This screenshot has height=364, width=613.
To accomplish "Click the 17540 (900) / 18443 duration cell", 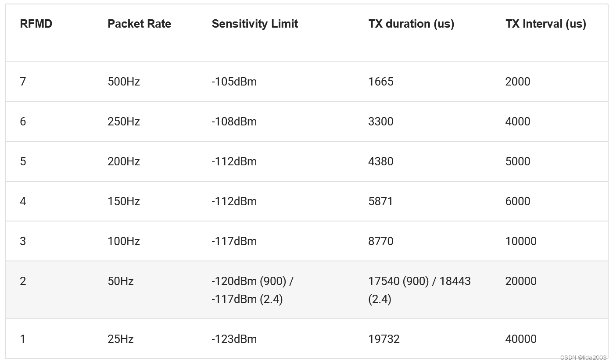I will (x=419, y=290).
